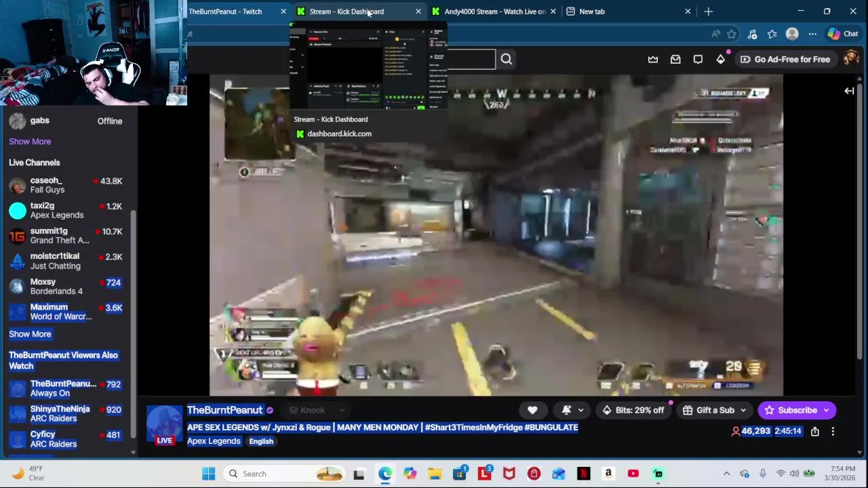Image resolution: width=868 pixels, height=488 pixels.
Task: Open gabs offline channel in sidebar
Action: click(x=66, y=121)
